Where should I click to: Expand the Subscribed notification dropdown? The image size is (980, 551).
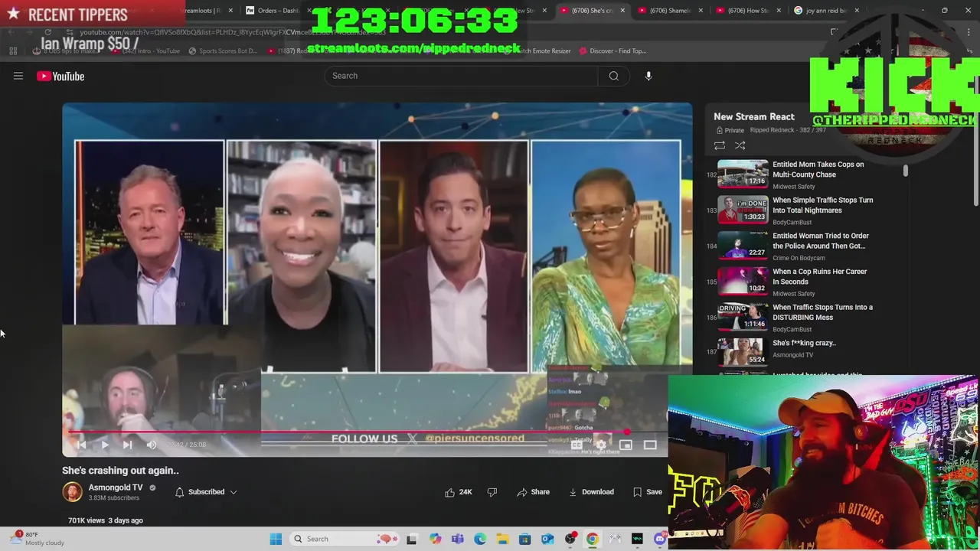206,492
